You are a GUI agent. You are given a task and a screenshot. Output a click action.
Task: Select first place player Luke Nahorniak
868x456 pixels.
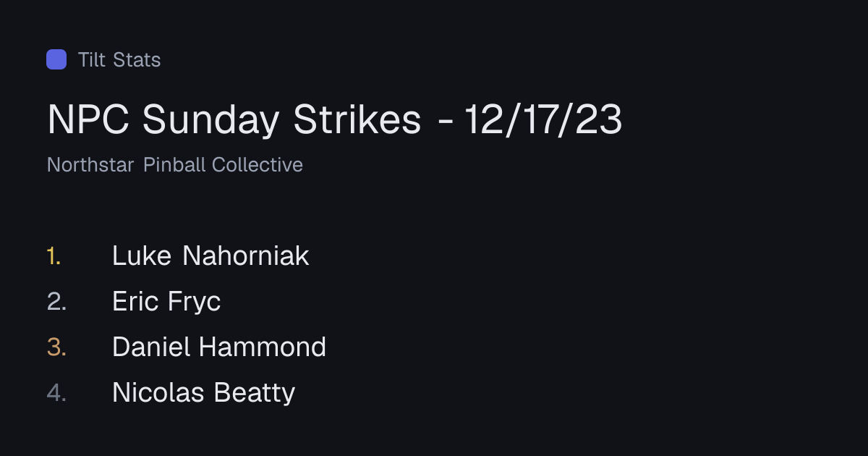210,256
